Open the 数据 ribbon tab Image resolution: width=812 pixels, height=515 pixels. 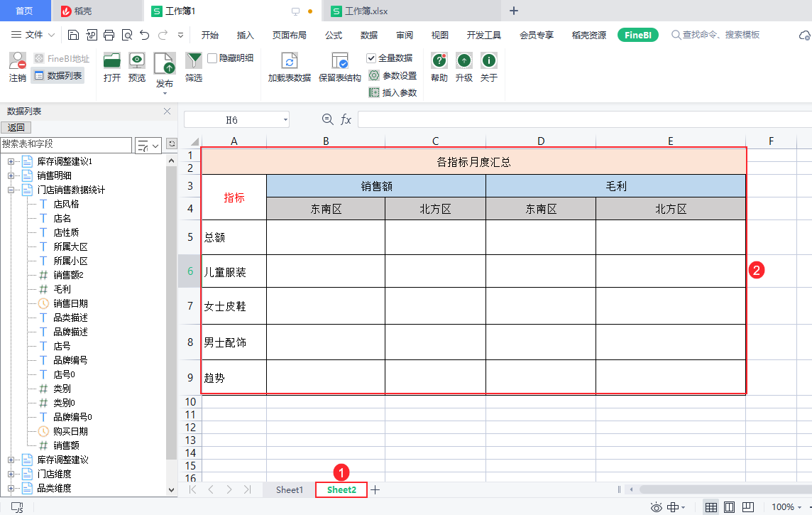click(368, 36)
